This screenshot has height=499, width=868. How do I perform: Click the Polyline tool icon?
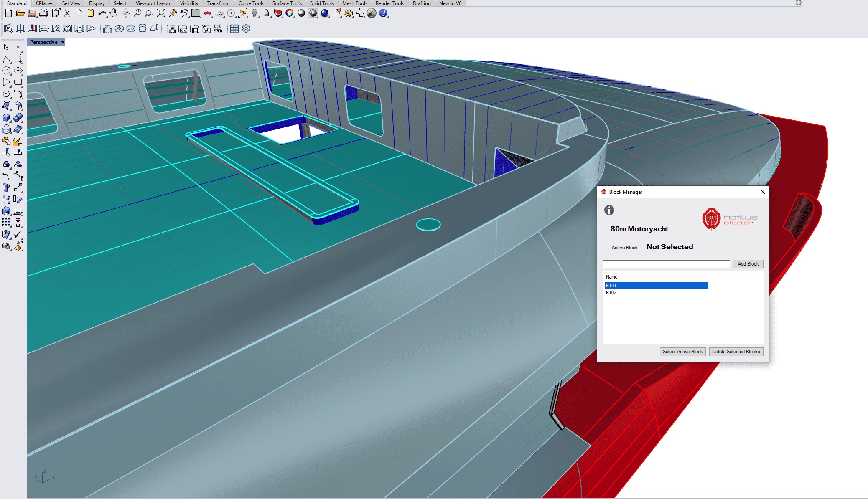coord(6,59)
